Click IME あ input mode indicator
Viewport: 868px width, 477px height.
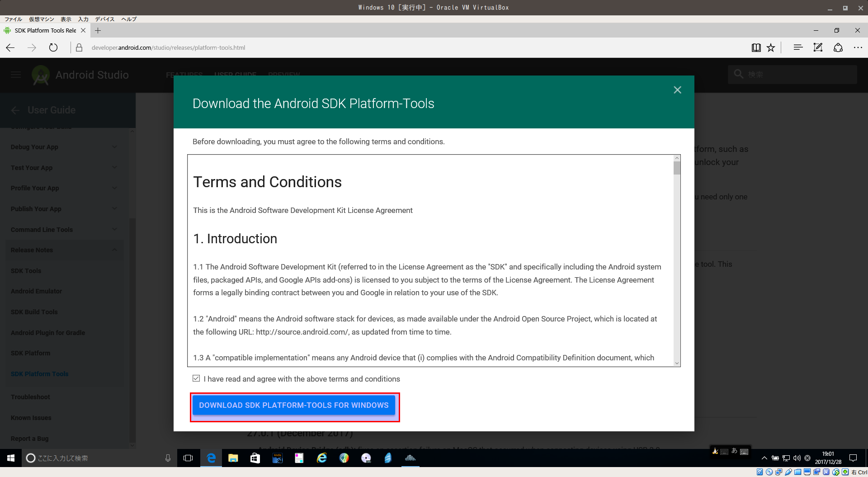[734, 451]
